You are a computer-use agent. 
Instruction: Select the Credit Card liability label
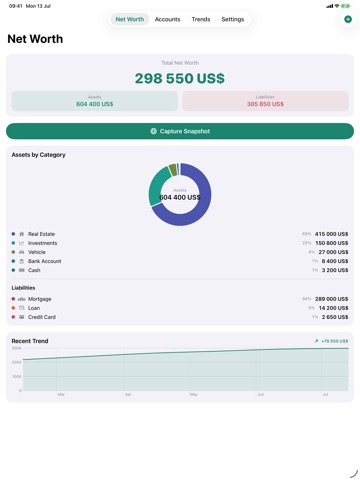(x=42, y=317)
